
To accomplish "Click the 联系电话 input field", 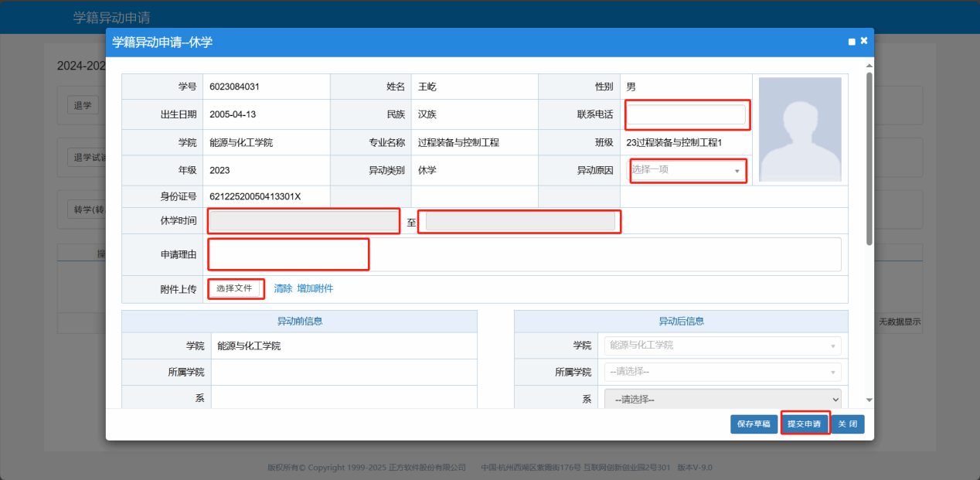I will tap(686, 114).
